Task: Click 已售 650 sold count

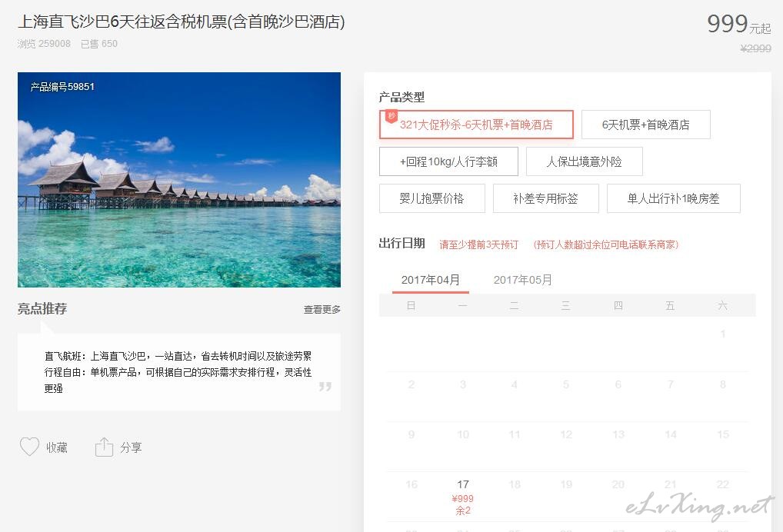Action: (x=99, y=44)
